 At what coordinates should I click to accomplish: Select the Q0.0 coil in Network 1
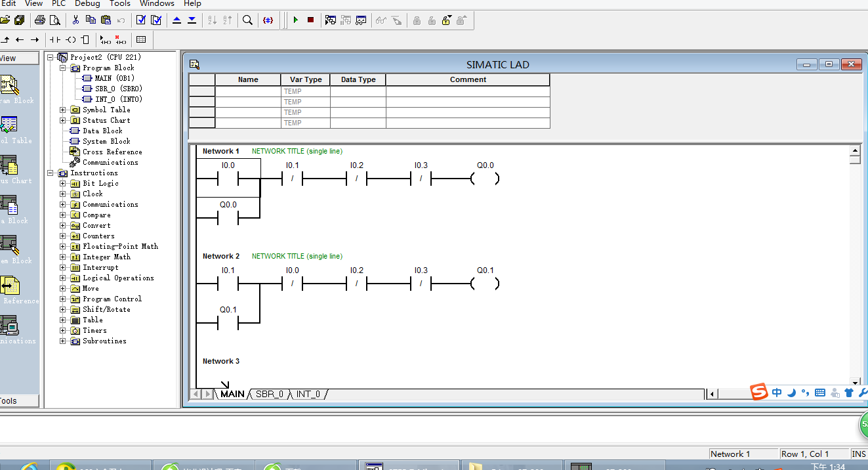[485, 178]
